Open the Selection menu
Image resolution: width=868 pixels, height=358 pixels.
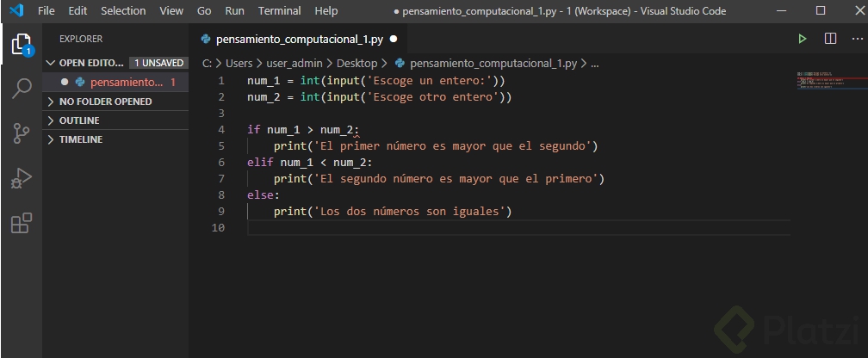(x=123, y=10)
